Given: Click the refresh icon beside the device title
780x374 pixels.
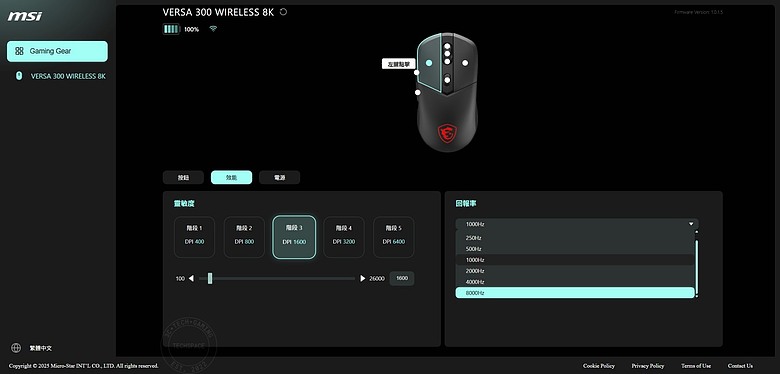Looking at the screenshot, I should click(x=283, y=12).
